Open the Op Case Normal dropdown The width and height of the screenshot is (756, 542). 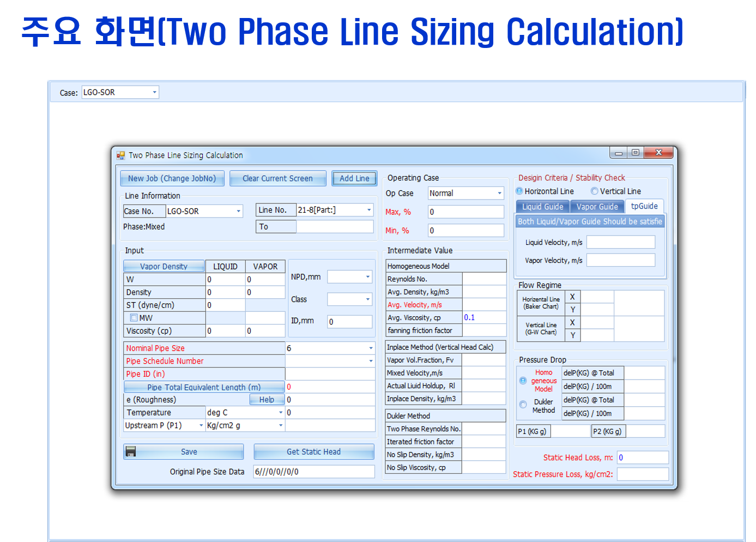[x=499, y=194]
